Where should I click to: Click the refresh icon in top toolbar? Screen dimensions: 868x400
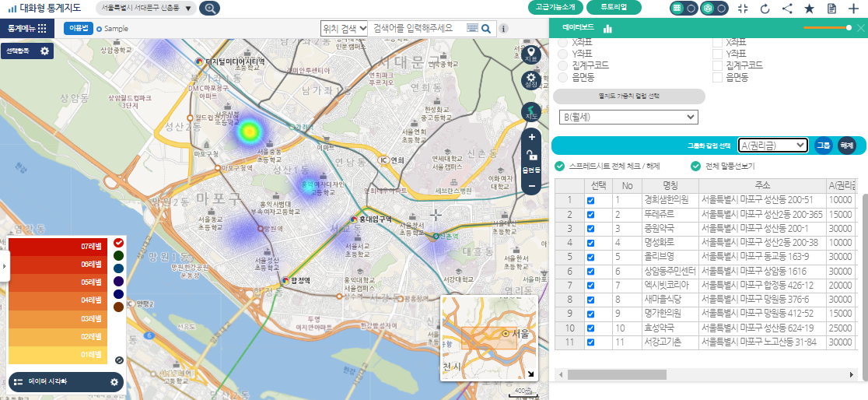[765, 9]
